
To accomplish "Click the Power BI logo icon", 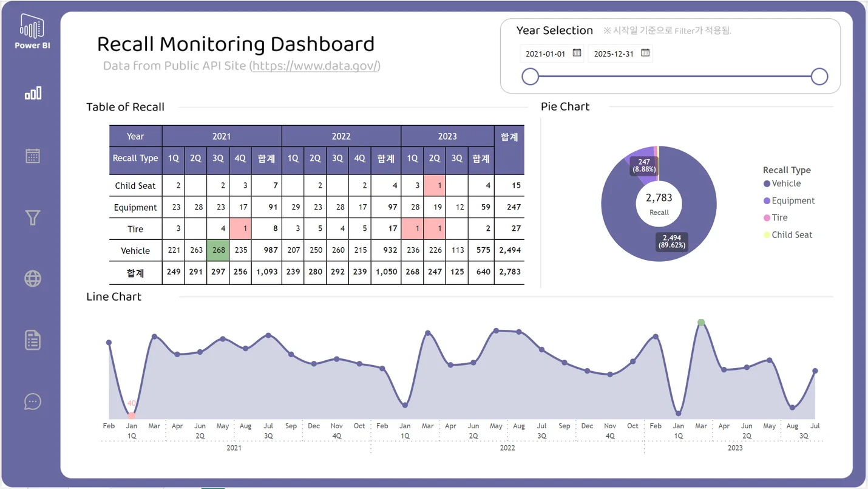I will click(x=32, y=27).
